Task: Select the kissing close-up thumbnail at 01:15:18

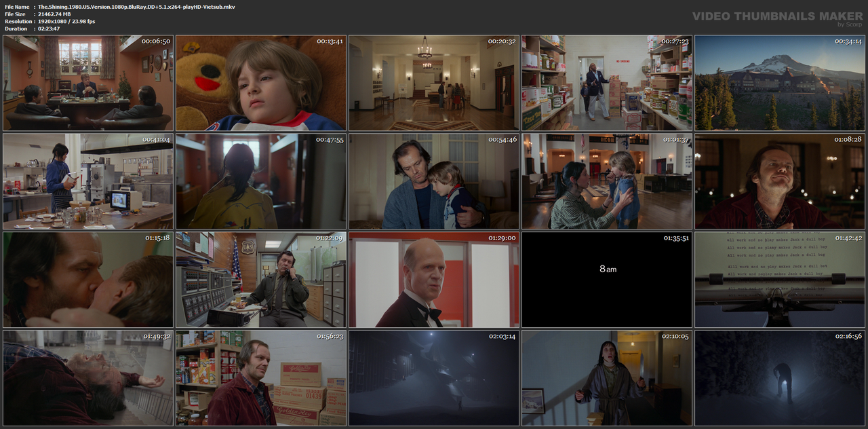Action: [x=88, y=280]
